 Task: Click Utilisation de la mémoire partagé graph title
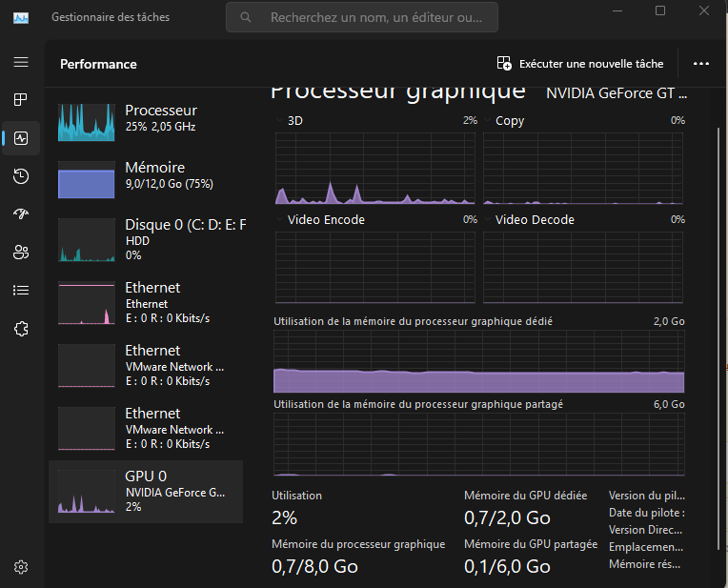[x=418, y=404]
